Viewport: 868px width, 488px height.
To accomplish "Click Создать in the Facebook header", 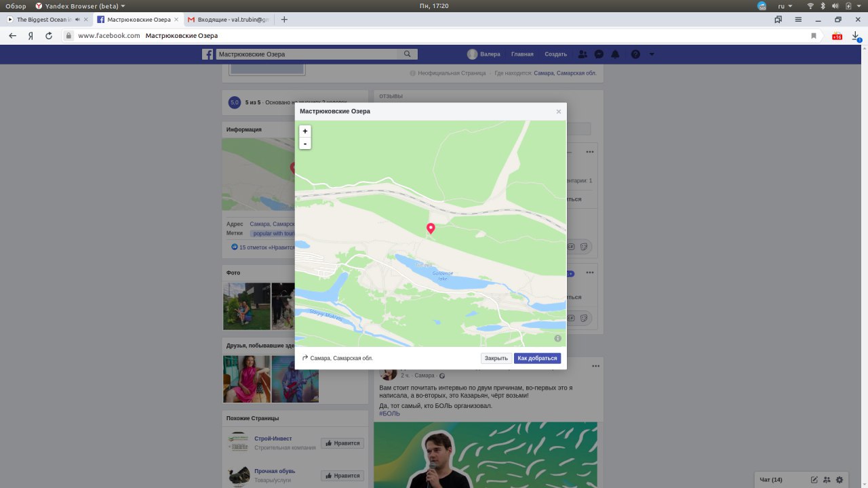I will [x=555, y=54].
